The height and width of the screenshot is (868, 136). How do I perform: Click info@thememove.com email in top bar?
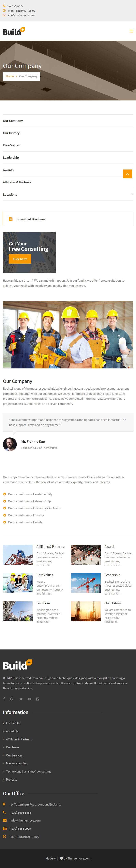tap(22, 15)
